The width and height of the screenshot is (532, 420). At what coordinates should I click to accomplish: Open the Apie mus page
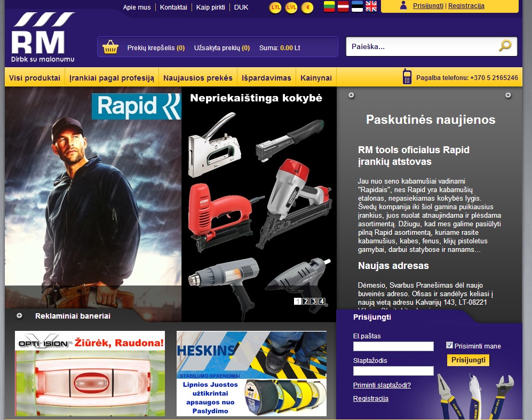[x=137, y=7]
